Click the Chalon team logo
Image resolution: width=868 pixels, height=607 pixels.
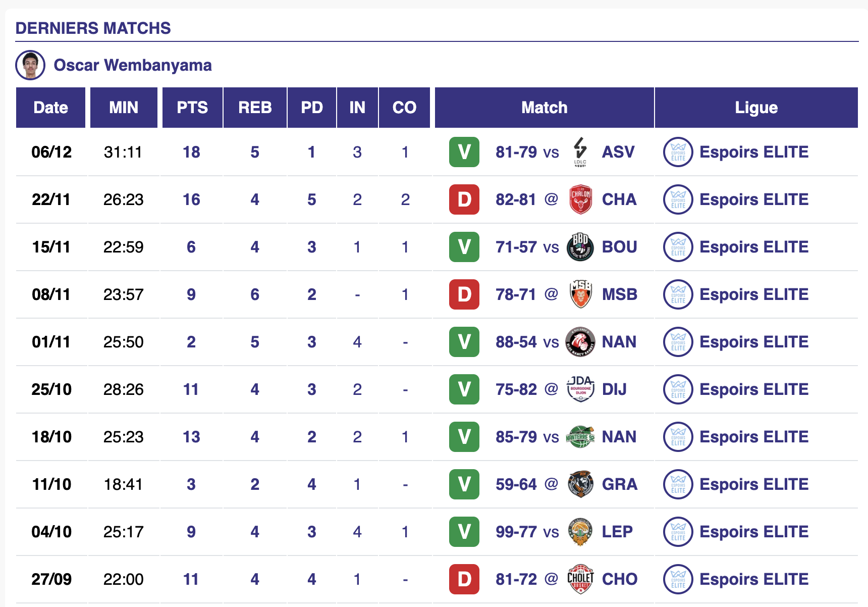click(580, 199)
